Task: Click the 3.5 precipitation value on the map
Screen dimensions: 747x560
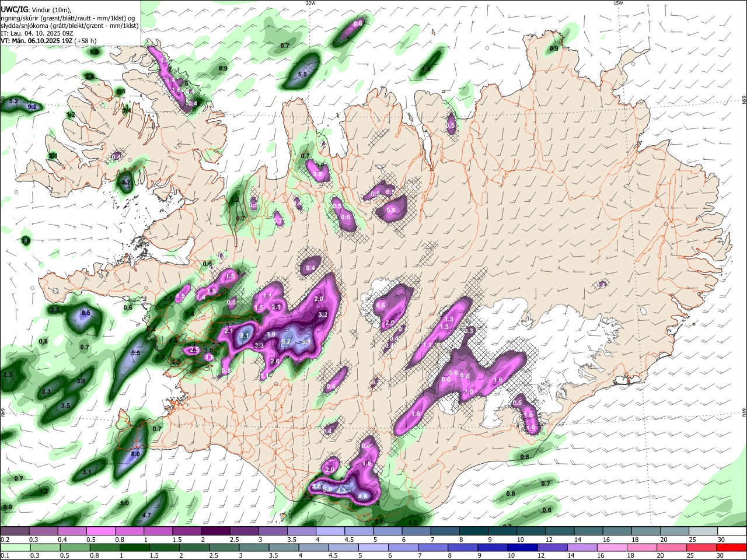Action: [66, 405]
